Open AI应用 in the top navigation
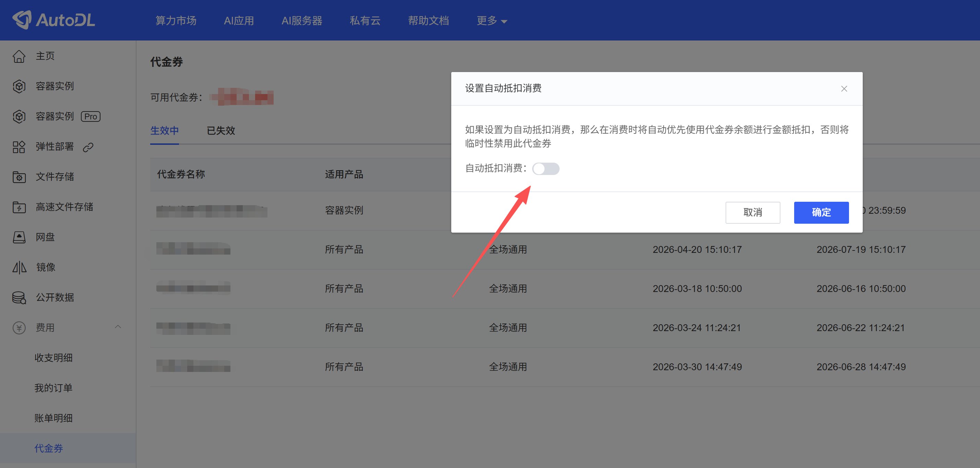 click(239, 21)
